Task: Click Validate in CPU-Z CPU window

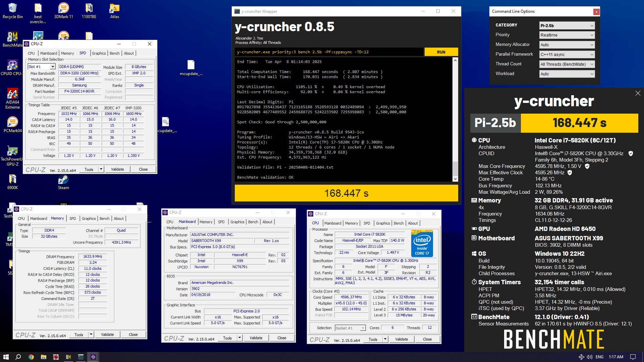Action: click(401, 339)
